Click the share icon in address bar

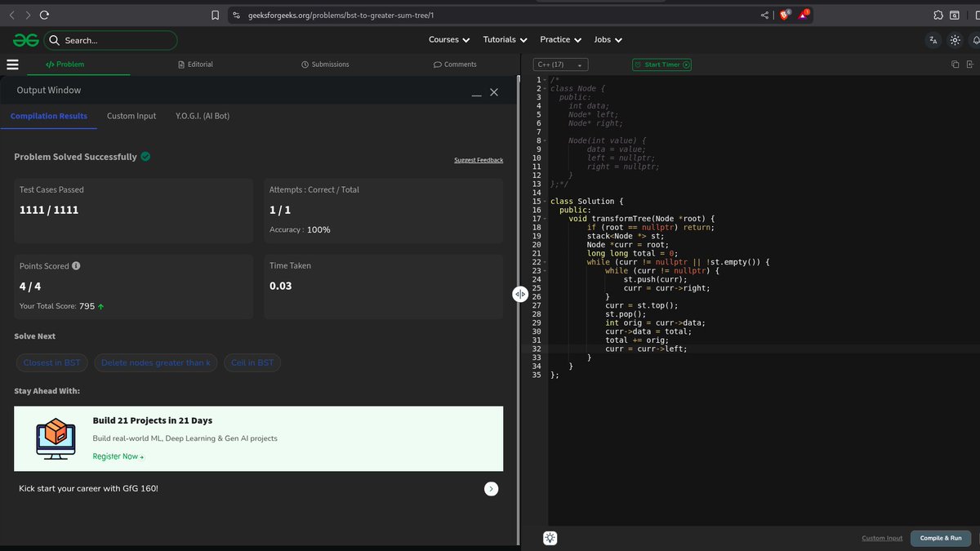(x=764, y=15)
